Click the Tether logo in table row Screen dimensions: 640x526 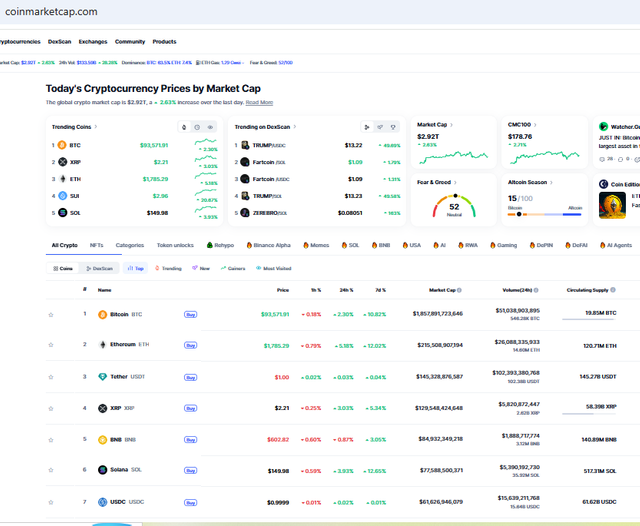click(102, 377)
